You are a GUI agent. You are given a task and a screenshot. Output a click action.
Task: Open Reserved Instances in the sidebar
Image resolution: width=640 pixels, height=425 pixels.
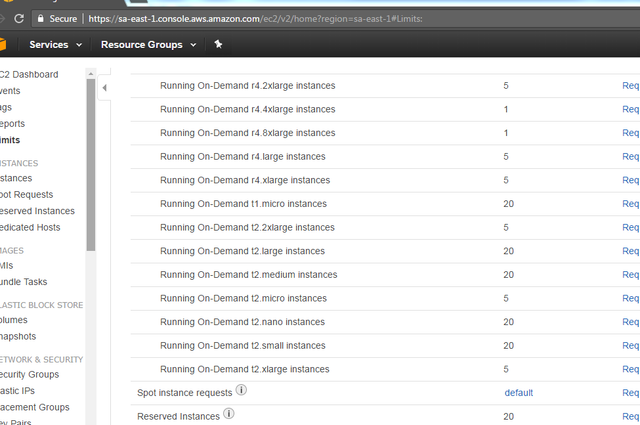click(x=37, y=211)
